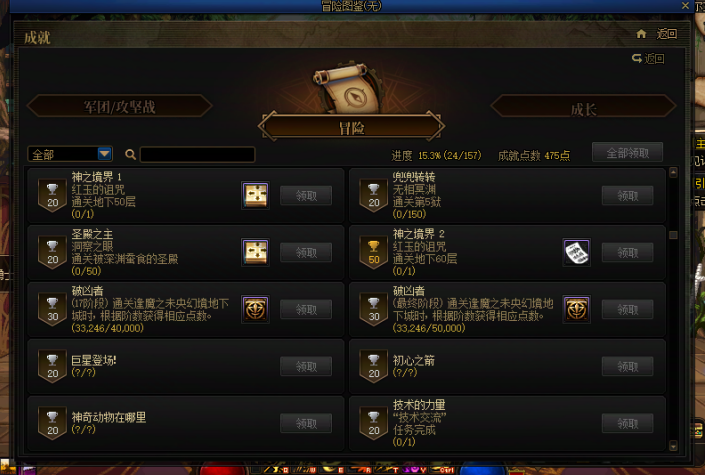
Task: Click the achievement search input field
Action: (198, 154)
